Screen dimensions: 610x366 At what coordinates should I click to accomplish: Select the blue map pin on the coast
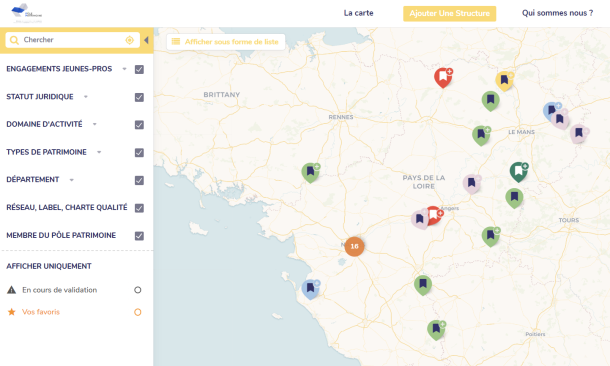click(x=310, y=289)
